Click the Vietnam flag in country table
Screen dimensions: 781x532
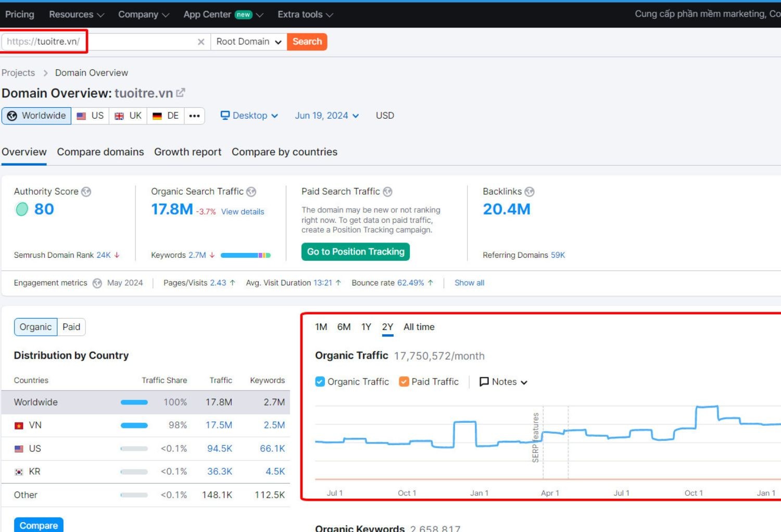pos(19,426)
